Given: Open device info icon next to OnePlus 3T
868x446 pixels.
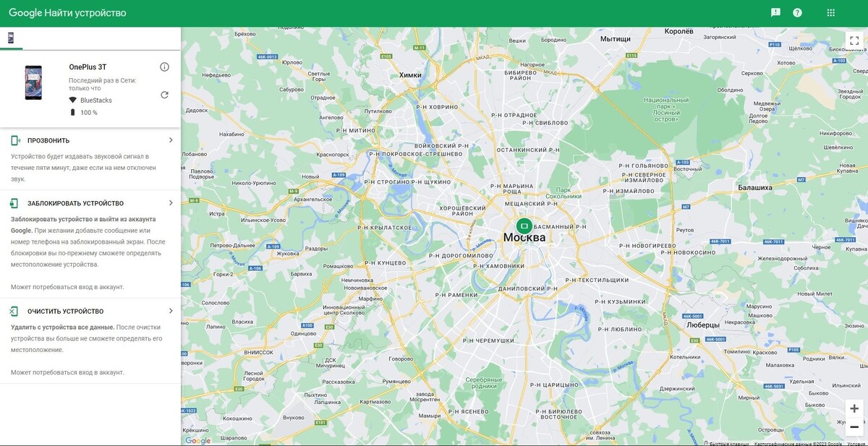Looking at the screenshot, I should tap(164, 67).
